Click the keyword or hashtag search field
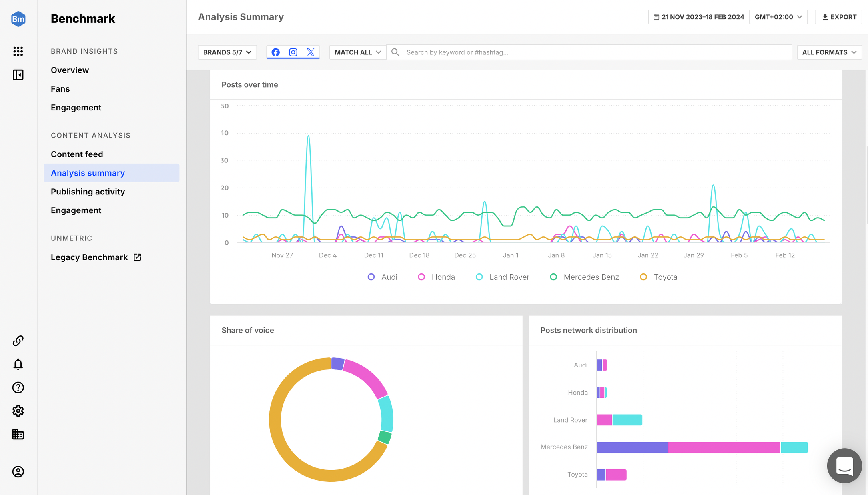 tap(589, 52)
